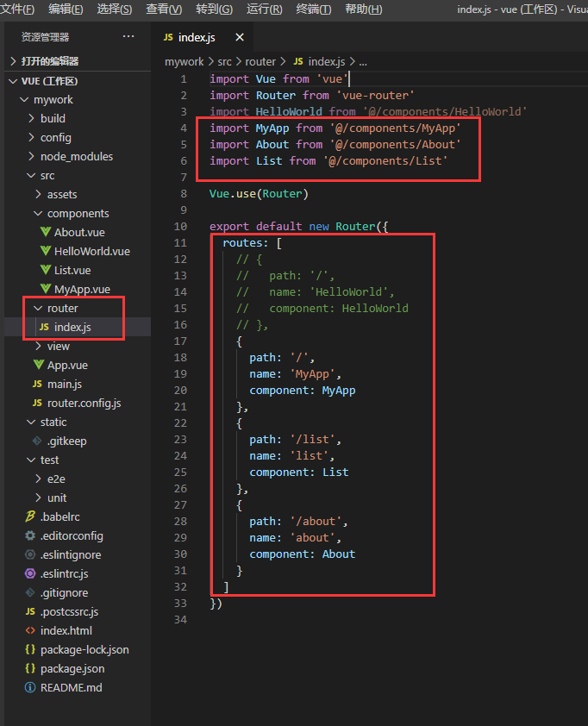Open package.json file name in the tree
588x726 pixels.
(72, 668)
